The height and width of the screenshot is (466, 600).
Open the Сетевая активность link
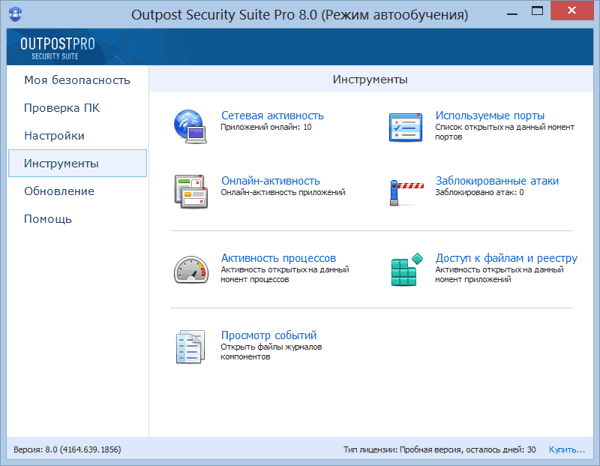272,116
